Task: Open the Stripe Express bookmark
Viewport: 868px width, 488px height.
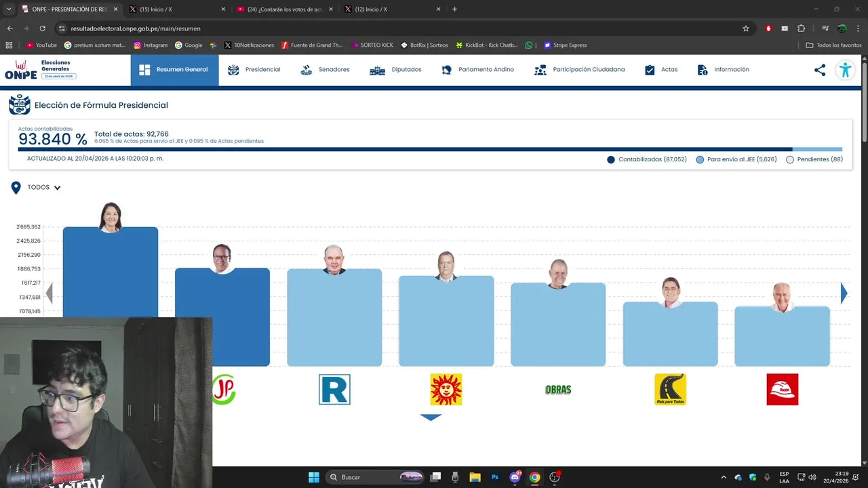Action: (565, 45)
